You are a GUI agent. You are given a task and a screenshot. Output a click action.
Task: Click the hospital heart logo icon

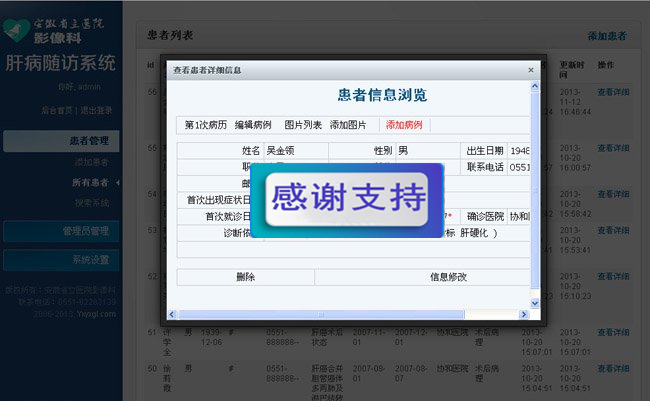(x=16, y=30)
